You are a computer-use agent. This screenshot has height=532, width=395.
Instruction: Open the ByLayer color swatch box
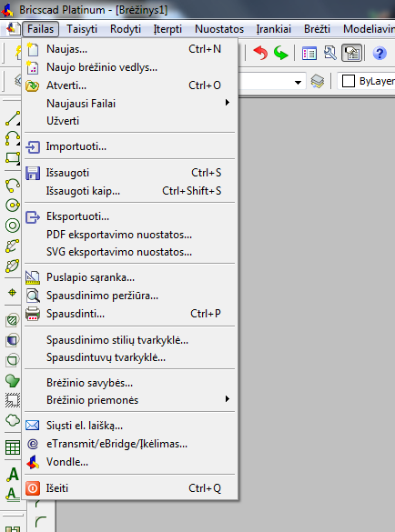click(x=349, y=82)
